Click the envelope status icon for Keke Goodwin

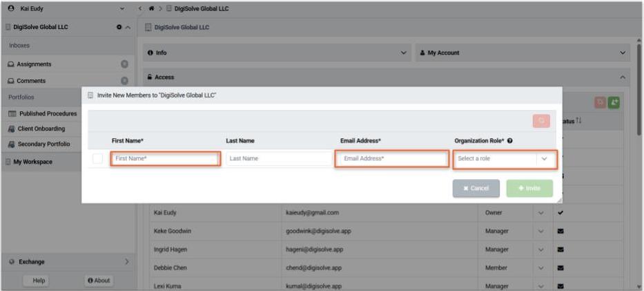coord(560,231)
